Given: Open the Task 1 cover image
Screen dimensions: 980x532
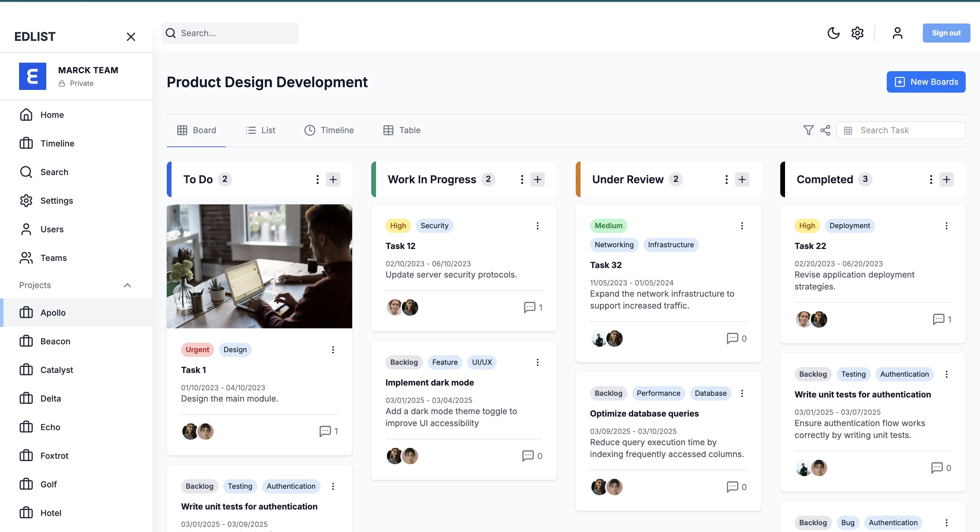Looking at the screenshot, I should point(259,266).
